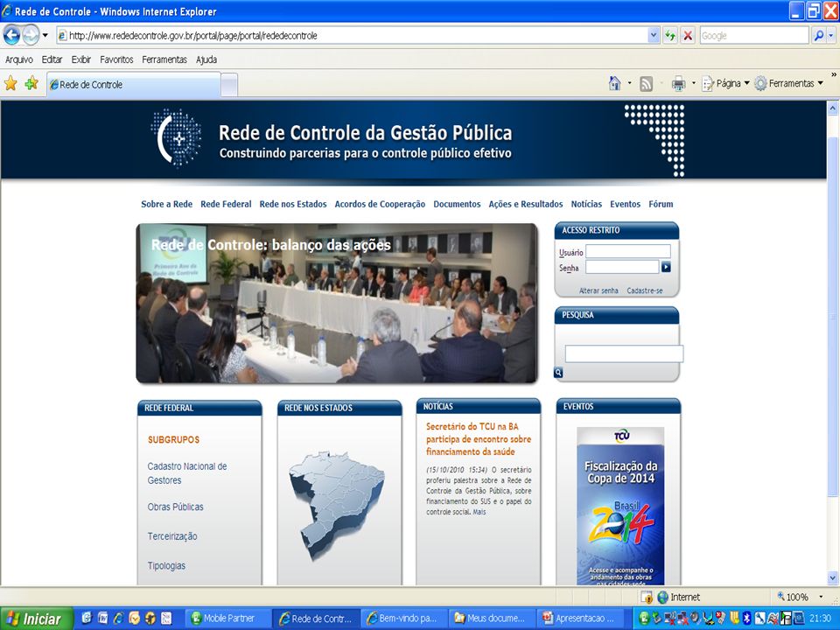
Task: Open the Fórum navigation link
Action: [x=661, y=204]
